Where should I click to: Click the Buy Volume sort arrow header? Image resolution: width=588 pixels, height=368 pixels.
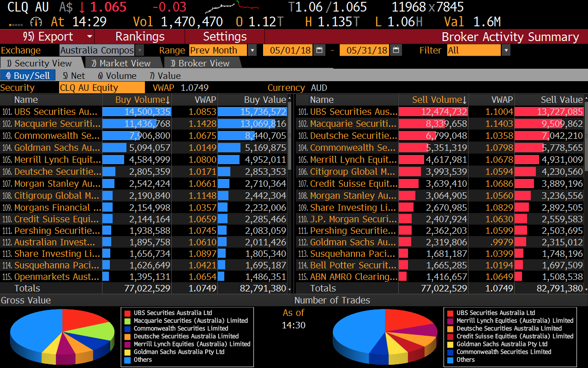pyautogui.click(x=137, y=100)
